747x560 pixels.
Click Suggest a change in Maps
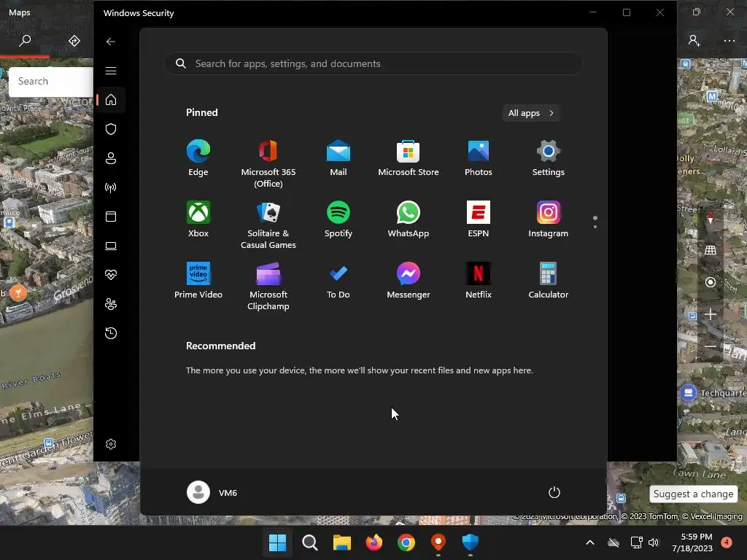click(x=693, y=494)
